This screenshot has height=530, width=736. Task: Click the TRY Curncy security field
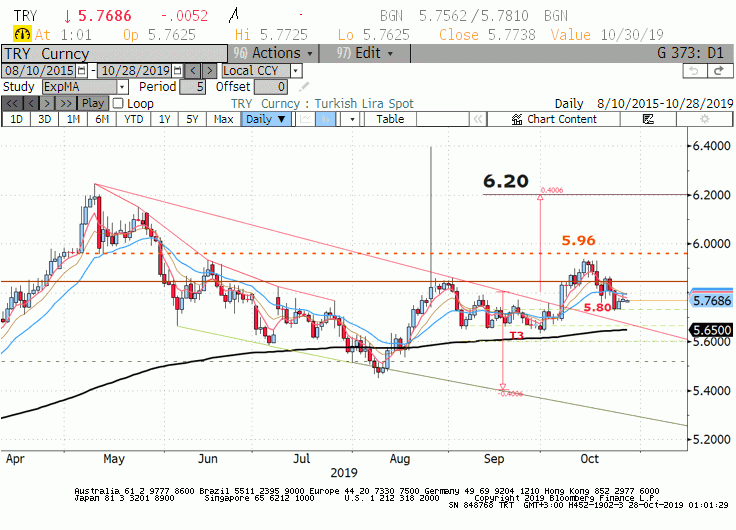pyautogui.click(x=115, y=54)
